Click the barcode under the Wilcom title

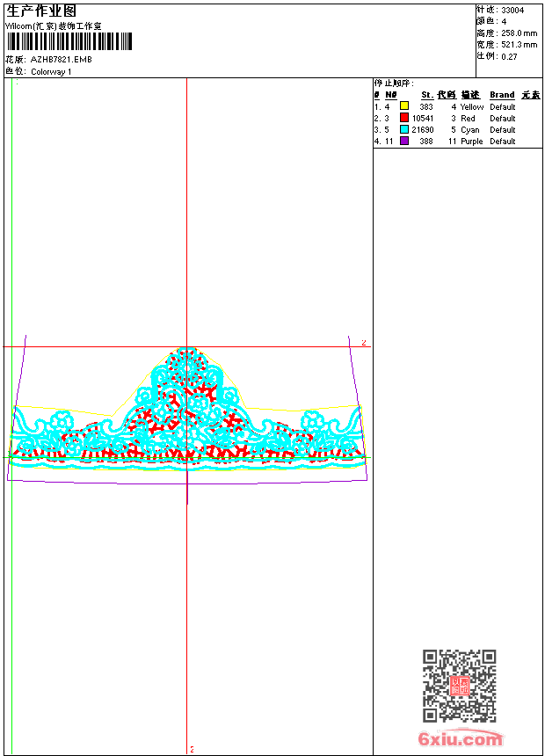(x=69, y=42)
